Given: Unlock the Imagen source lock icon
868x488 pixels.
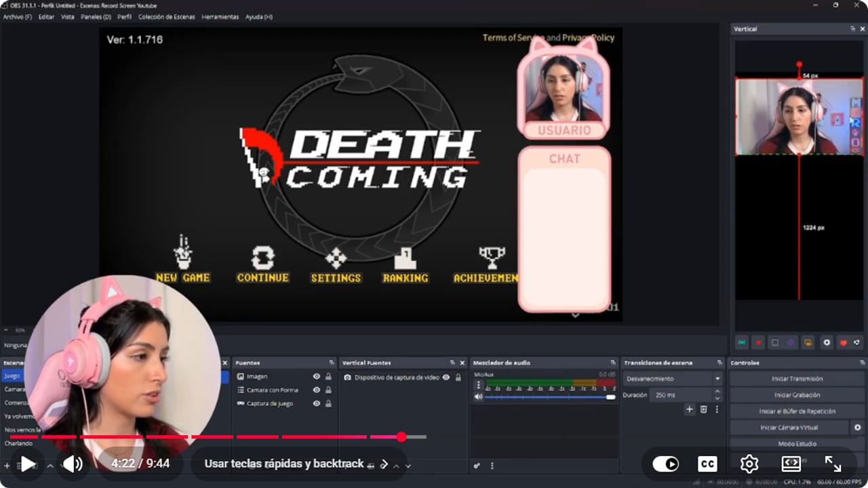Looking at the screenshot, I should tap(328, 376).
